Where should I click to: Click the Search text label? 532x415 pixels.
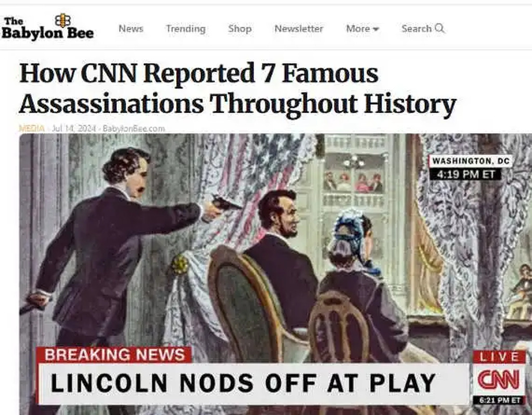tap(417, 29)
